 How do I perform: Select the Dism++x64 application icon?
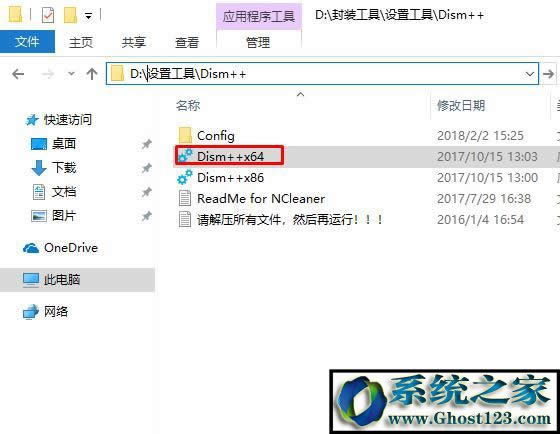tap(185, 156)
